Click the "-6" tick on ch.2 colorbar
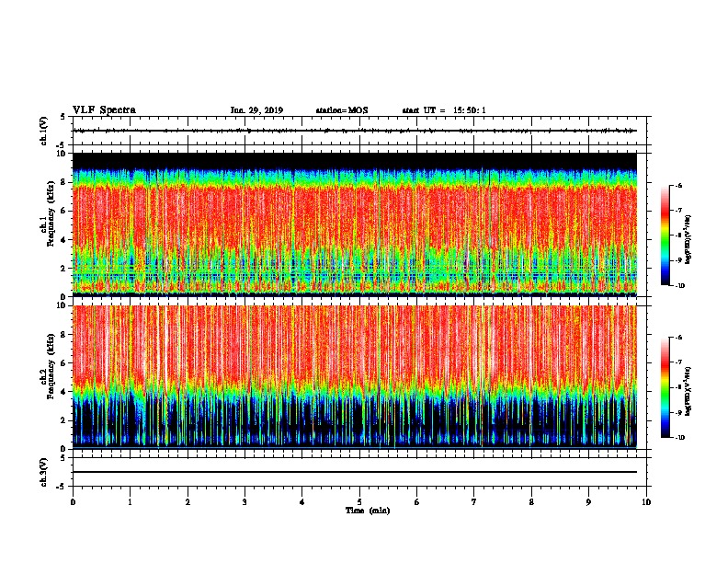The height and width of the screenshot is (563, 728). coord(678,338)
